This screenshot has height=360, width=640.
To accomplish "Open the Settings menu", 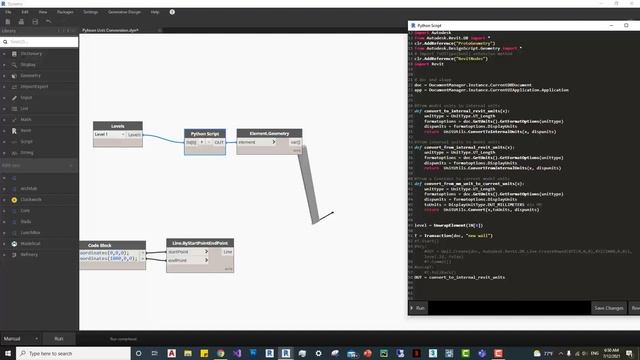I will (91, 12).
